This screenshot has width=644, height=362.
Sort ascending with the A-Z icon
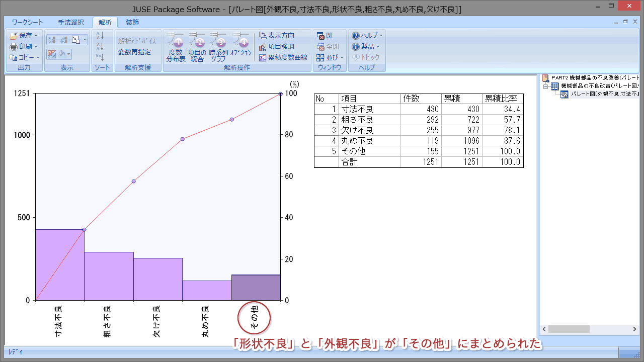pyautogui.click(x=100, y=36)
